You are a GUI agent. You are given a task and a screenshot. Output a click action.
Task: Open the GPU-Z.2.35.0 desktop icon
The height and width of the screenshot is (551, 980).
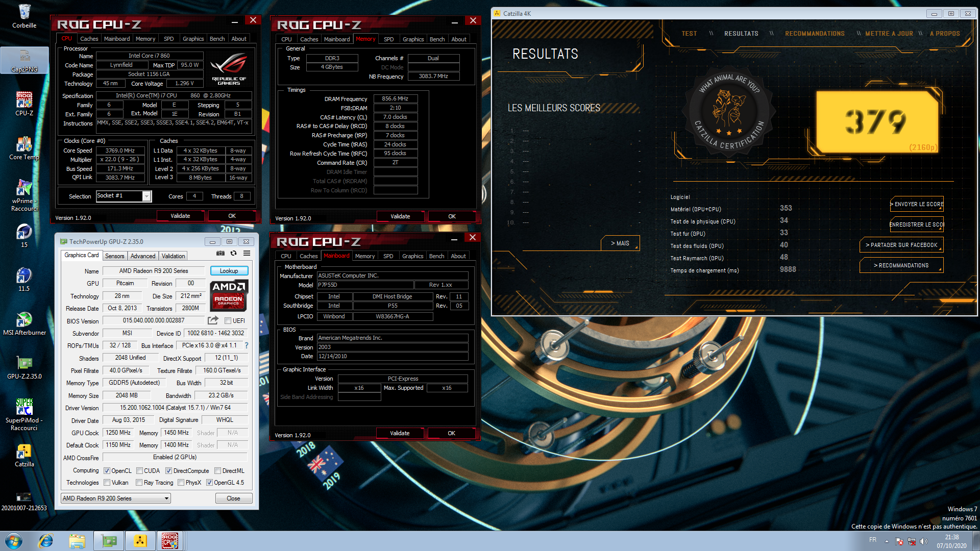[x=24, y=367]
